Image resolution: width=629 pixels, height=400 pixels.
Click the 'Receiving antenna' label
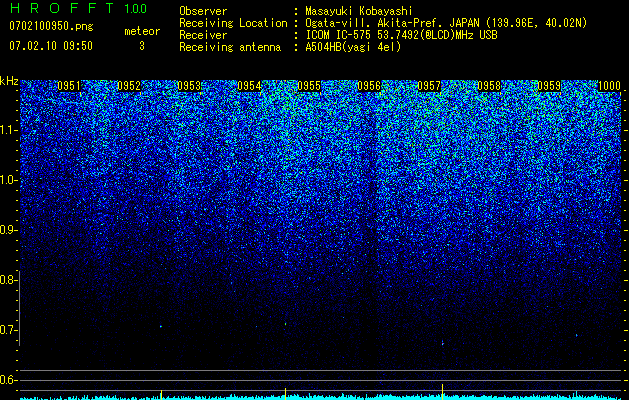pyautogui.click(x=230, y=47)
